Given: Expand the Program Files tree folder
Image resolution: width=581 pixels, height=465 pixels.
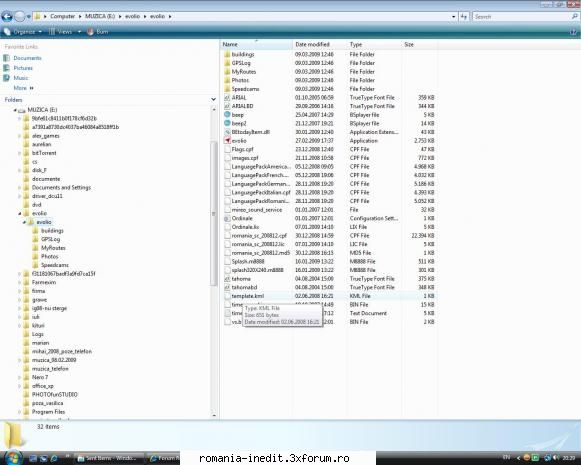Looking at the screenshot, I should tap(20, 412).
